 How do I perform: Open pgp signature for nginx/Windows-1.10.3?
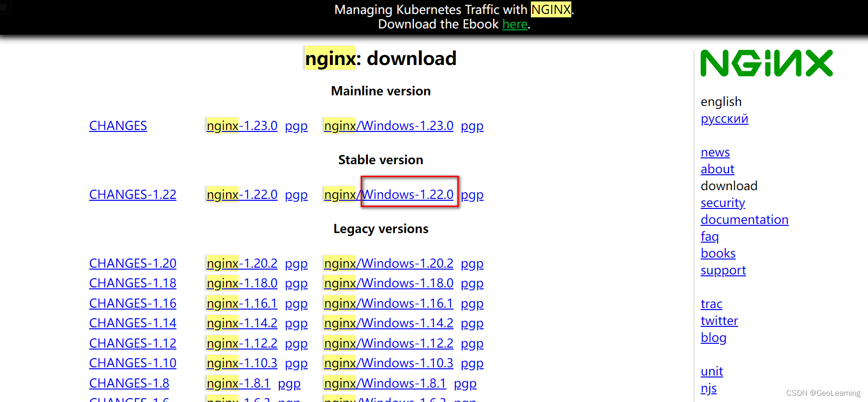tap(472, 363)
